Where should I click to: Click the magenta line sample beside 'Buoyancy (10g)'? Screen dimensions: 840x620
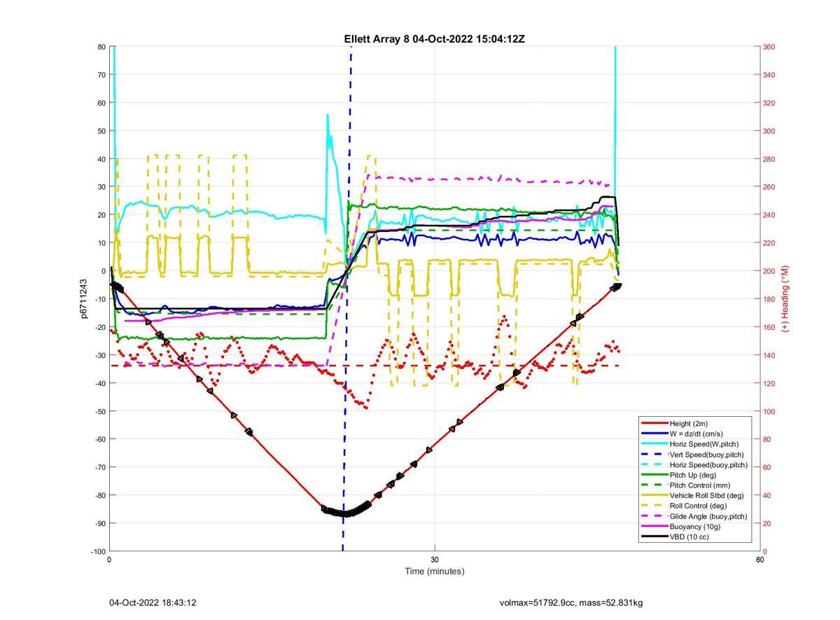click(x=654, y=527)
